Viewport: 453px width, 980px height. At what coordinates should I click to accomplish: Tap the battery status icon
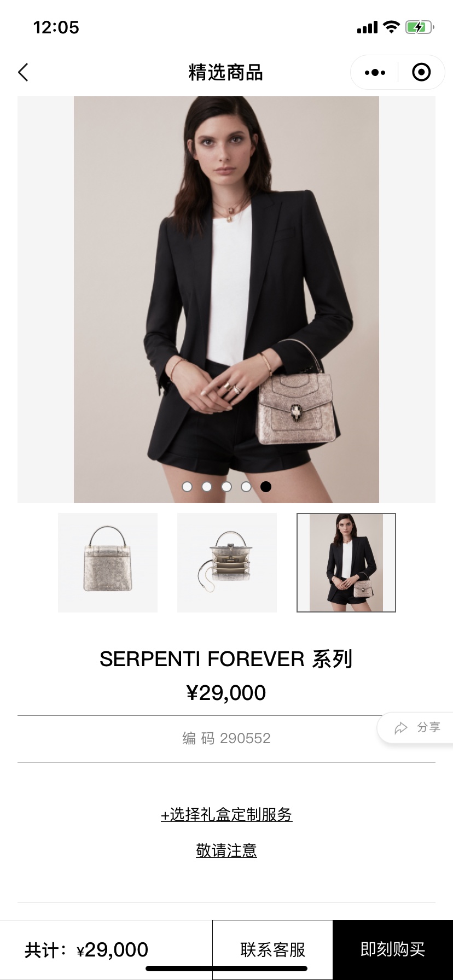[x=420, y=27]
